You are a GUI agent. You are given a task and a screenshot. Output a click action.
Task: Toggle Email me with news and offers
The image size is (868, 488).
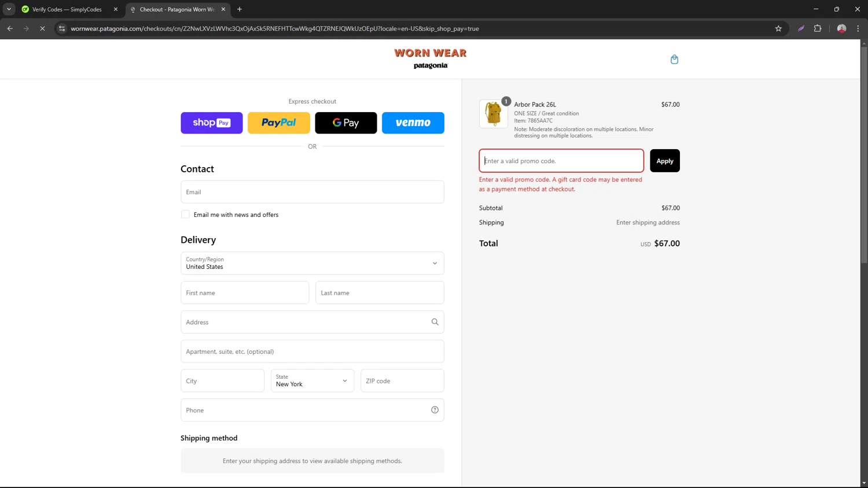click(x=185, y=215)
